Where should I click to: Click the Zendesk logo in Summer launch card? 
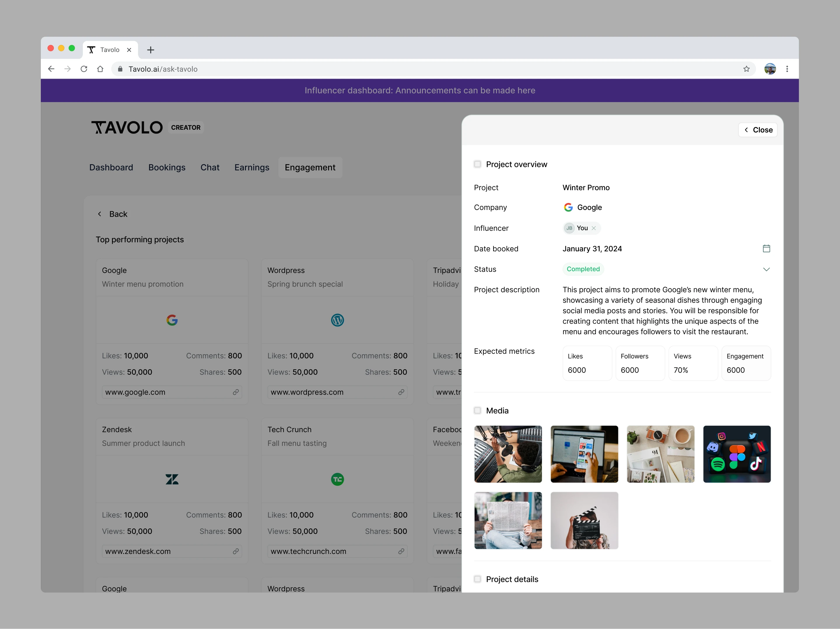(172, 479)
